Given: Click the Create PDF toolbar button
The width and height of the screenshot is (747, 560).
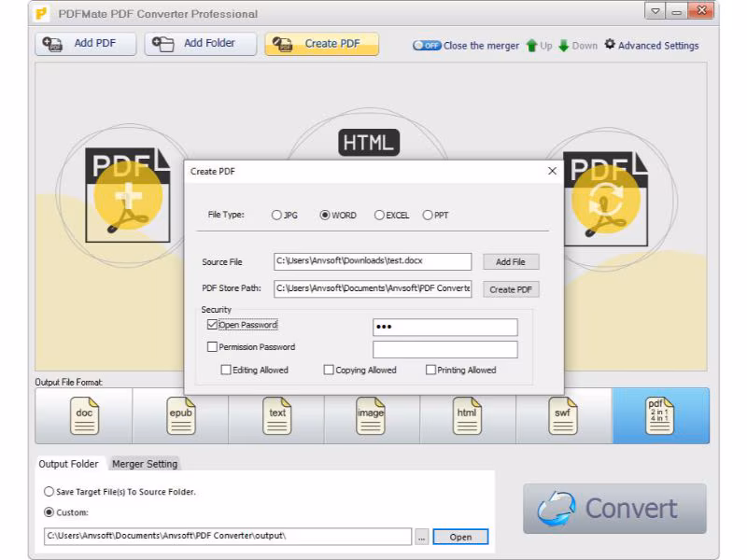Looking at the screenshot, I should coord(321,44).
